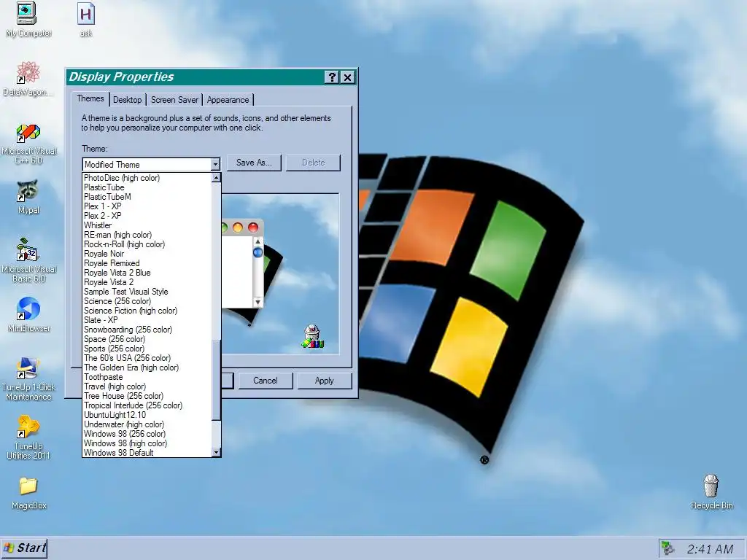Close the Display Properties dialog
This screenshot has width=747, height=560.
[x=348, y=77]
